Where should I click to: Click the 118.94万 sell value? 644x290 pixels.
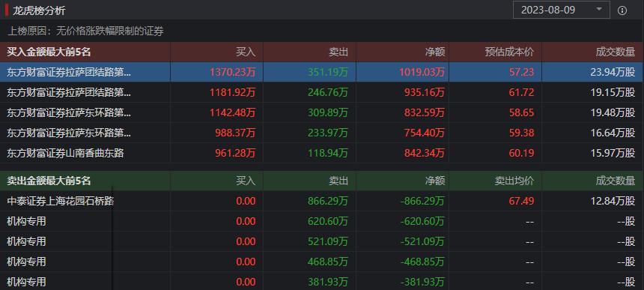[x=328, y=153]
